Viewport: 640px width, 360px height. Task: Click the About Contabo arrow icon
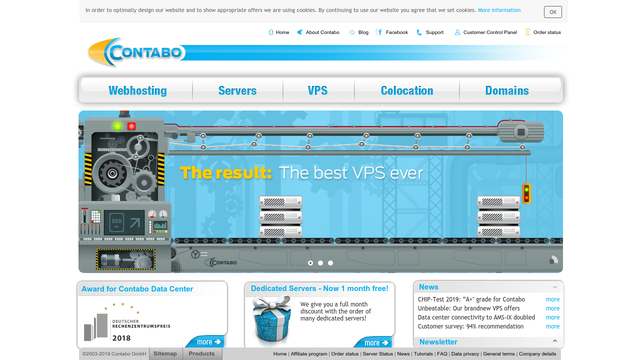click(300, 32)
